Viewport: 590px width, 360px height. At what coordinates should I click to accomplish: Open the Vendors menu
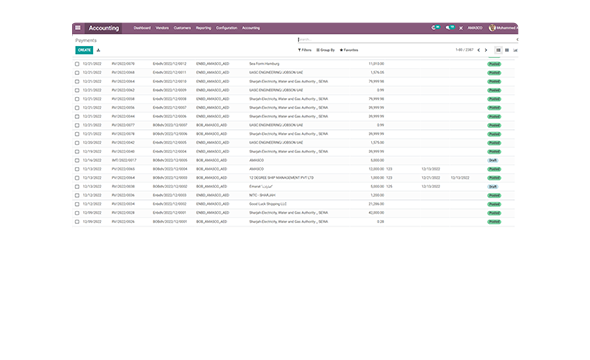pyautogui.click(x=162, y=28)
